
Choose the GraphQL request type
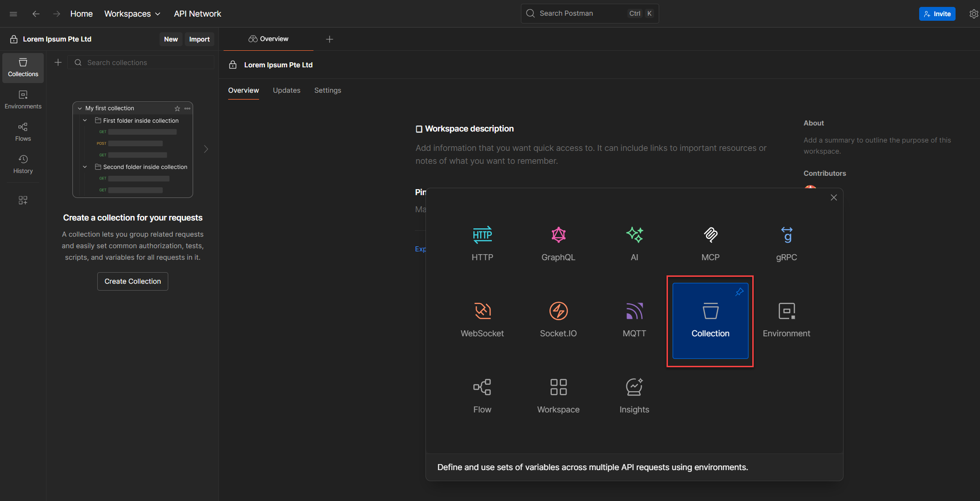(558, 235)
